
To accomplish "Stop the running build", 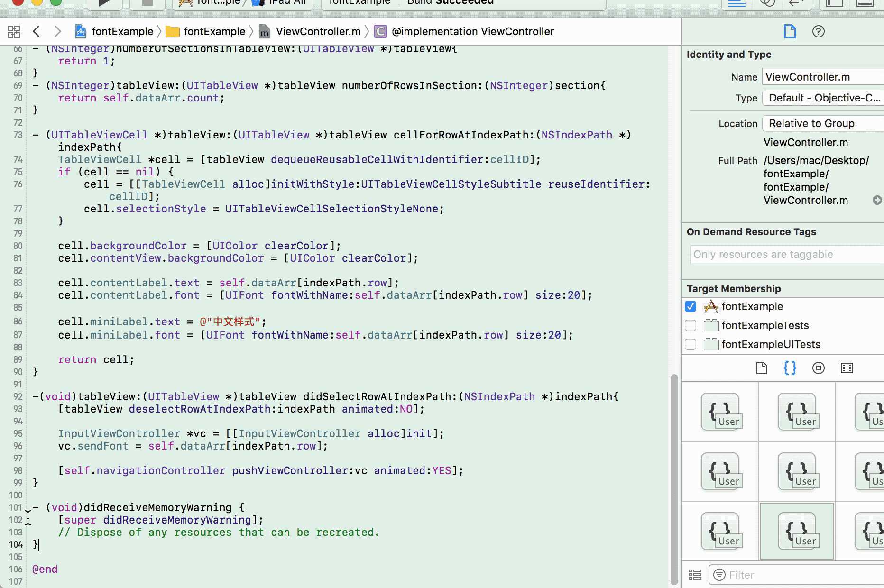I will tap(147, 3).
